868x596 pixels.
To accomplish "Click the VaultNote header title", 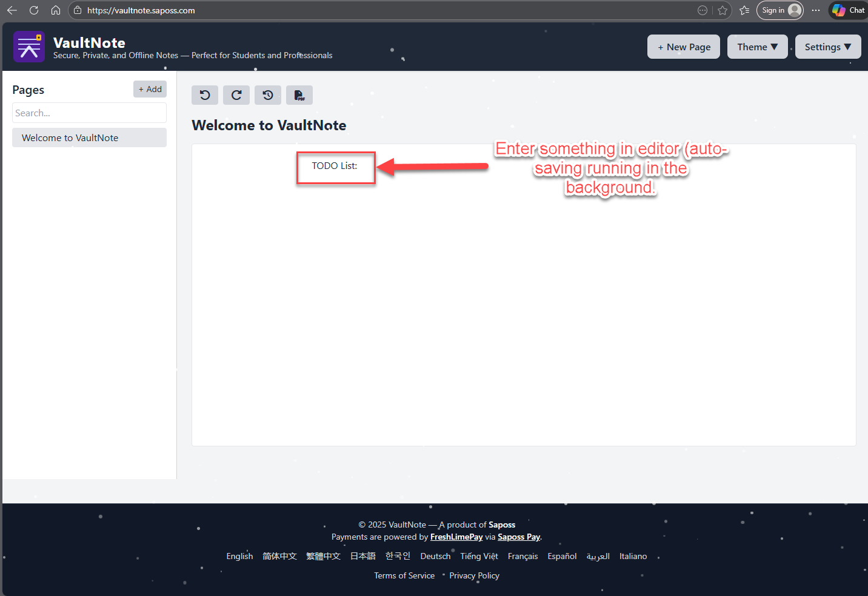I will coord(89,42).
